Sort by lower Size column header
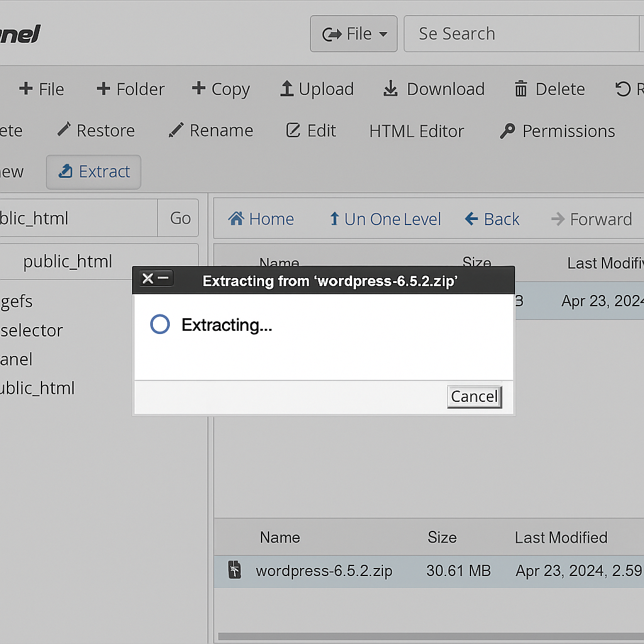 point(442,538)
